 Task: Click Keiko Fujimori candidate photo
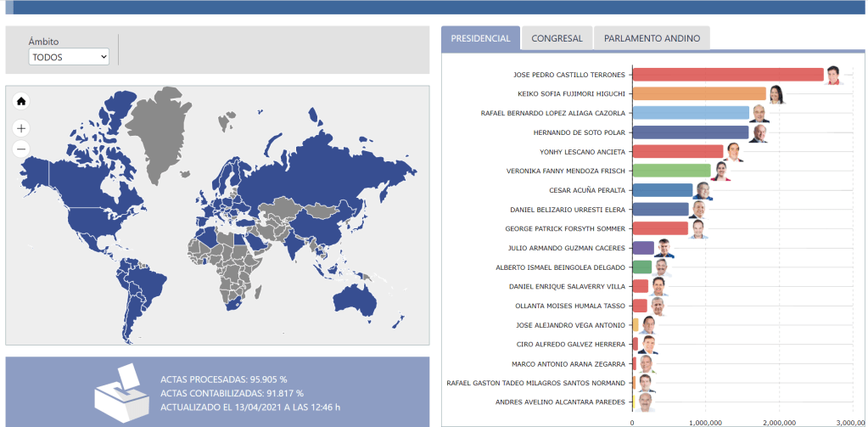point(776,94)
